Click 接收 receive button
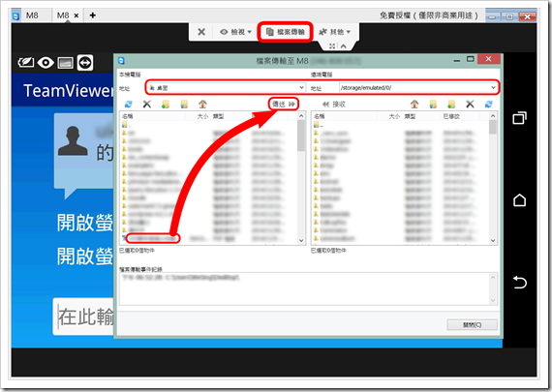This screenshot has height=392, width=552. coord(334,105)
